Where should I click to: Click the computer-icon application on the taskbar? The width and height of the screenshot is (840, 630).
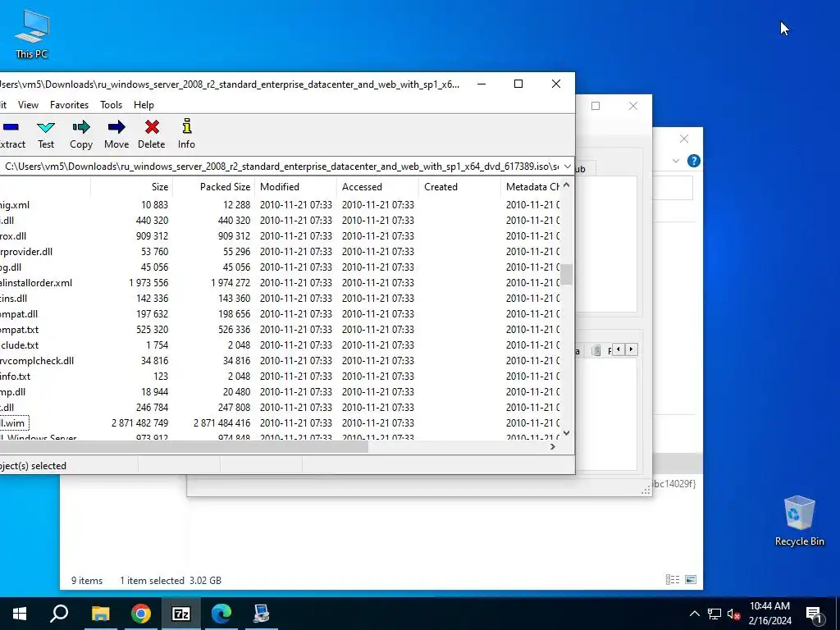[262, 614]
